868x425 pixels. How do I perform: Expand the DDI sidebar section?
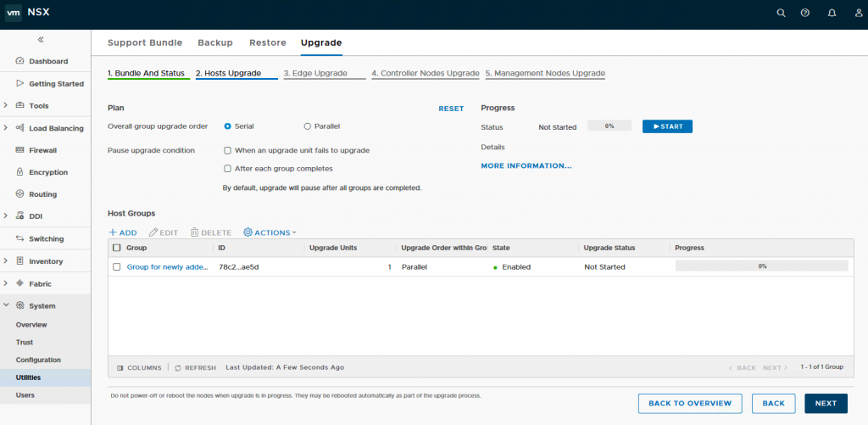(6, 216)
